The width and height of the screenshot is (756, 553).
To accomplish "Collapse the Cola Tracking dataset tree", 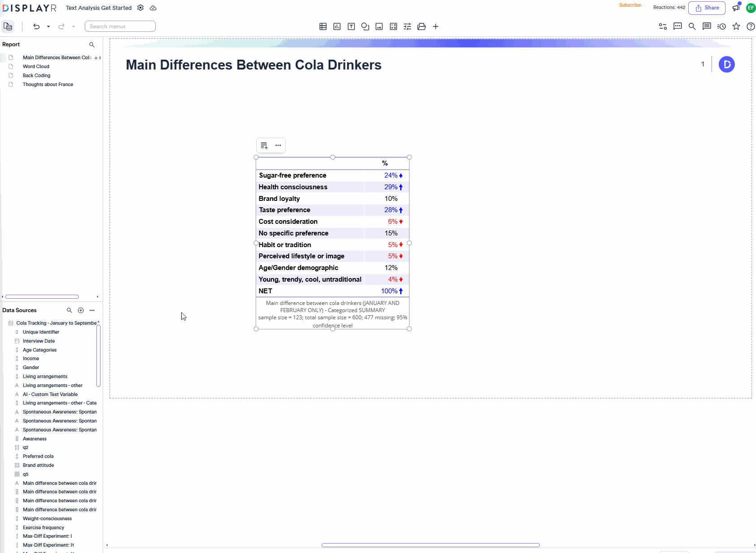I will click(x=10, y=323).
